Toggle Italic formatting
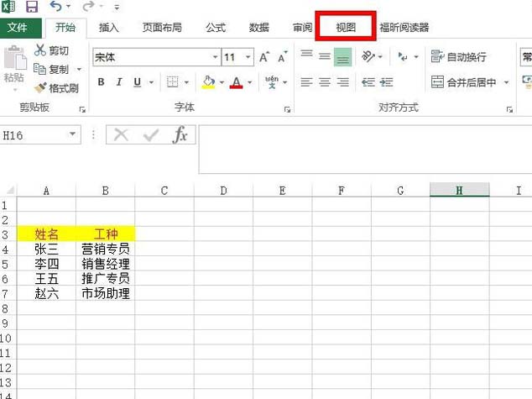 pyautogui.click(x=120, y=82)
